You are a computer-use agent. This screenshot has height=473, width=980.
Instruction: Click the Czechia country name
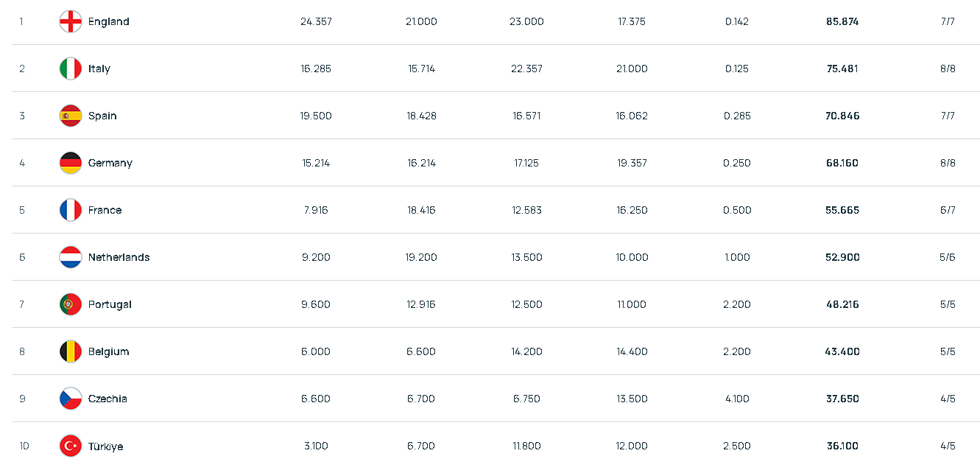[x=107, y=399]
